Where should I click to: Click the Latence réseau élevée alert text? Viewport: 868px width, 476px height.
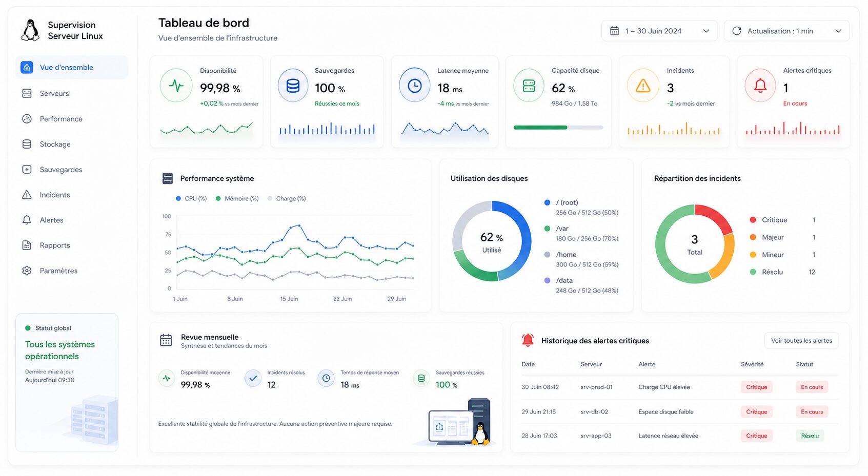[668, 436]
